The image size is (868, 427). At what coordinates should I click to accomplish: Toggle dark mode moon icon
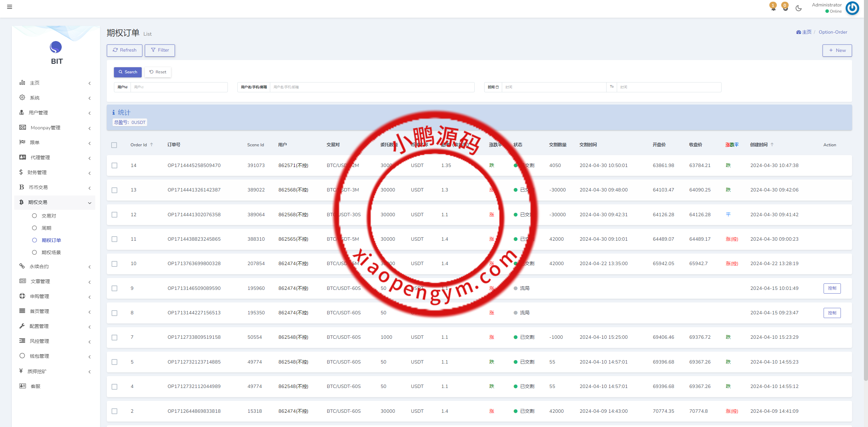click(798, 8)
